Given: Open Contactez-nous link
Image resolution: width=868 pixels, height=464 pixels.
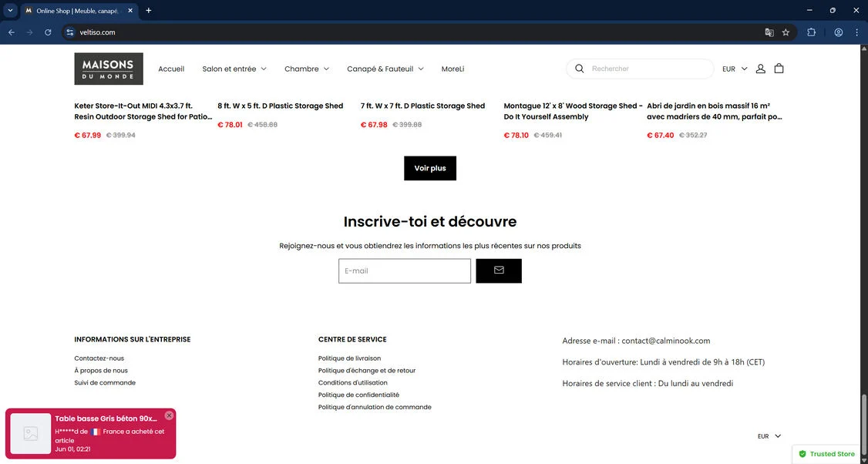Looking at the screenshot, I should (x=99, y=358).
